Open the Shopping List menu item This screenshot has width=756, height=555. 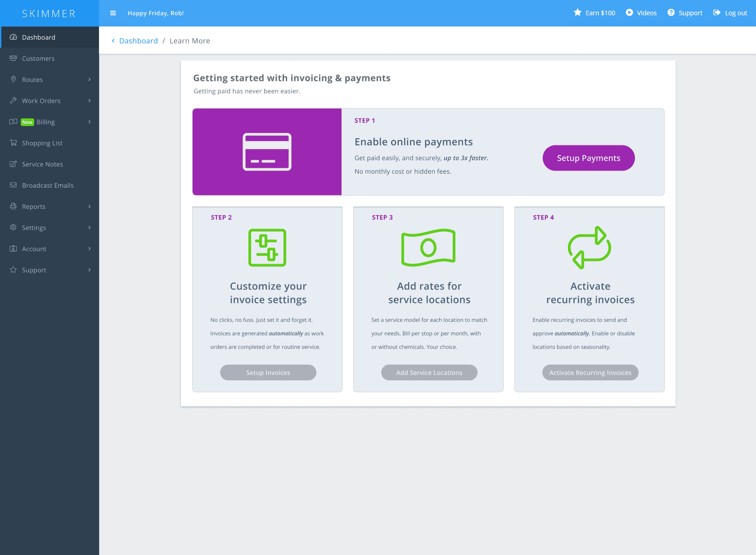[49, 143]
